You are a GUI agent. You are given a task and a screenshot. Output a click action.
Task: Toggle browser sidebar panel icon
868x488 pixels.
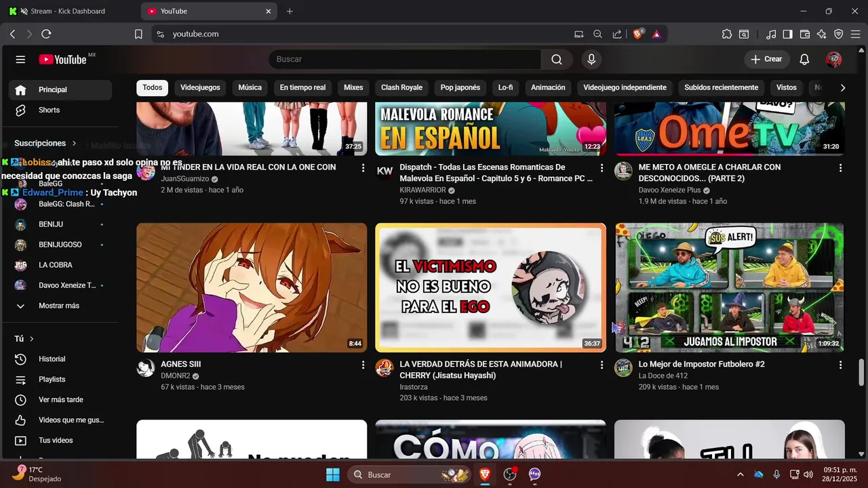click(x=787, y=34)
